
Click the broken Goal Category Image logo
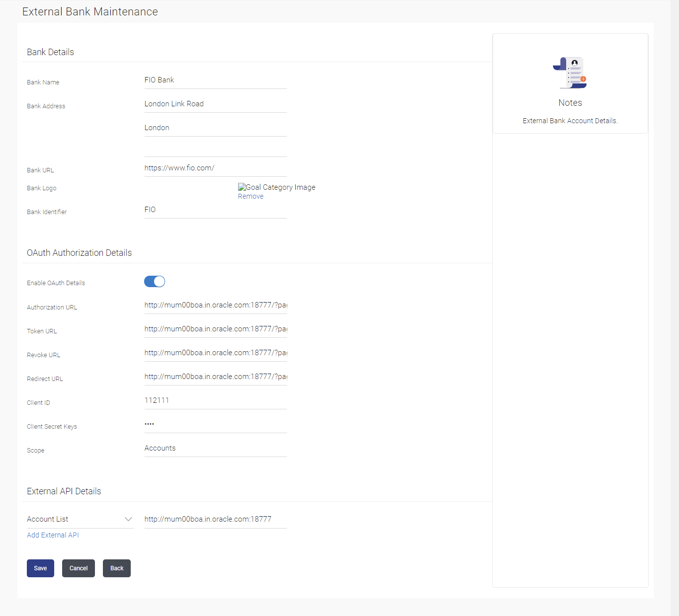tap(276, 187)
